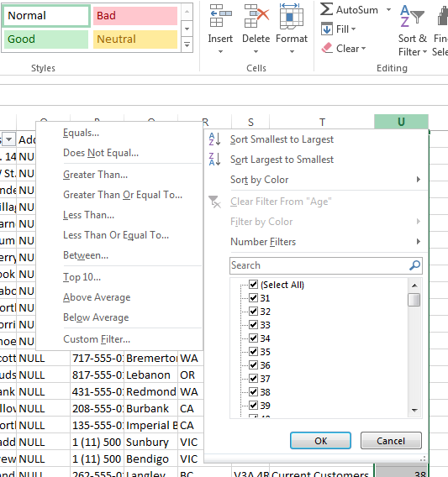The height and width of the screenshot is (477, 448).
Task: Click the Delete cells icon
Action: click(x=256, y=16)
